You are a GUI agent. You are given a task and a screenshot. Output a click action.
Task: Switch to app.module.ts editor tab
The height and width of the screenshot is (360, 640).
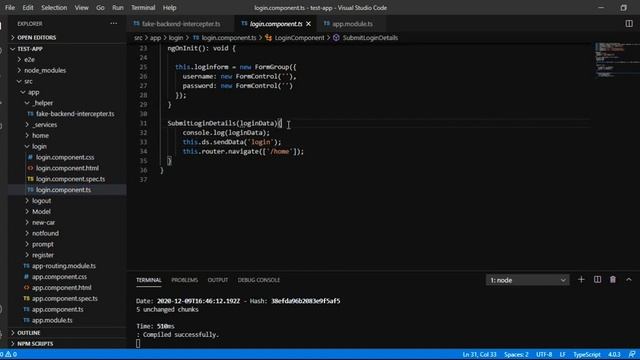click(x=351, y=24)
